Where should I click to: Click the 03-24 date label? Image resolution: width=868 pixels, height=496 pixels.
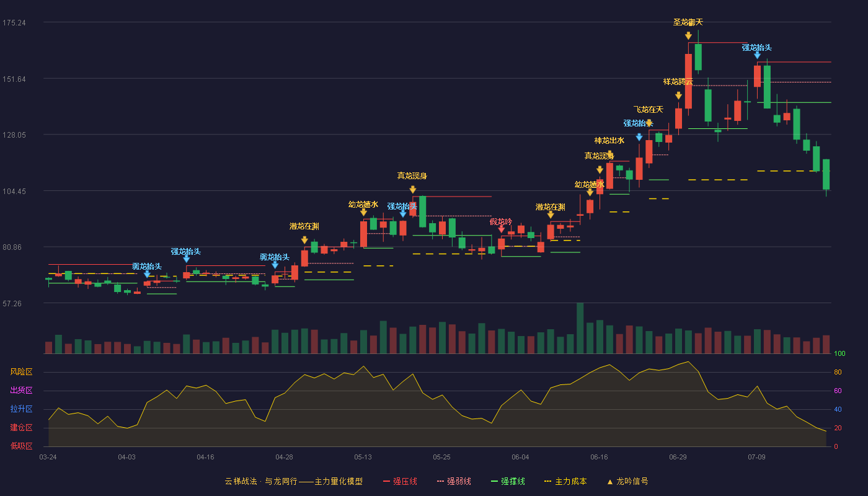pos(48,457)
